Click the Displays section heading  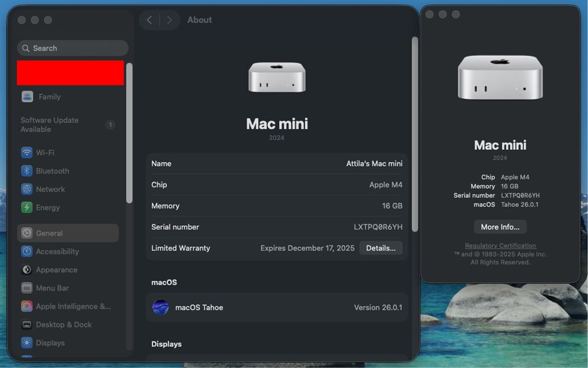166,344
